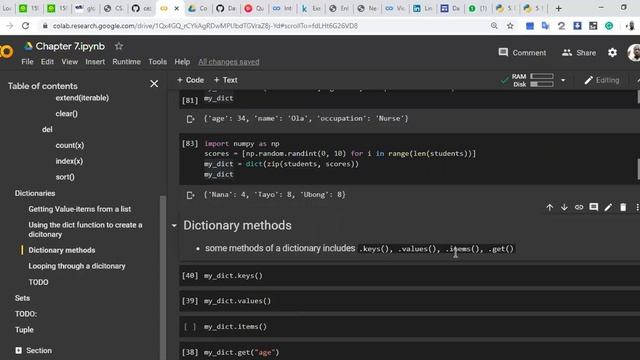The image size is (640, 360).
Task: Collapse the Dictionary methods section
Action: 174,226
